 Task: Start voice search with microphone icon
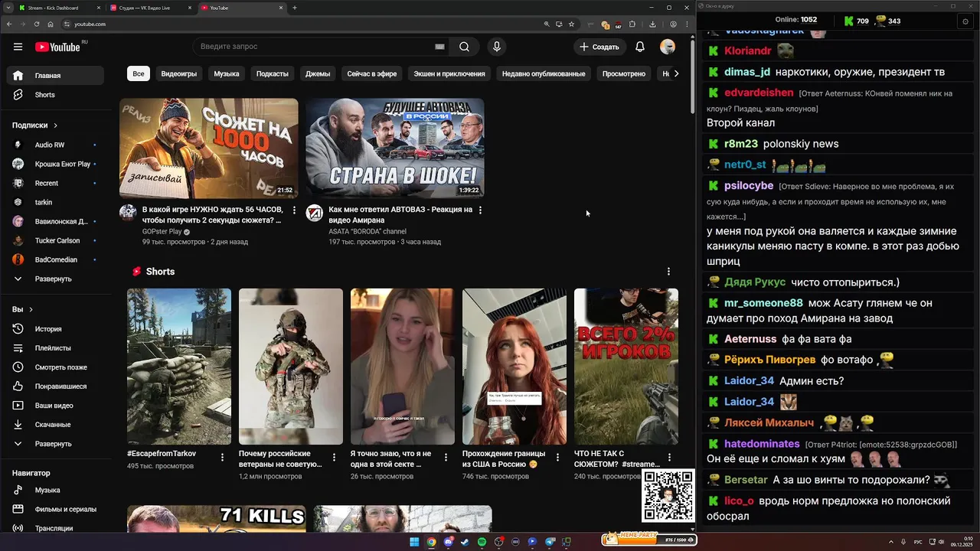point(497,47)
